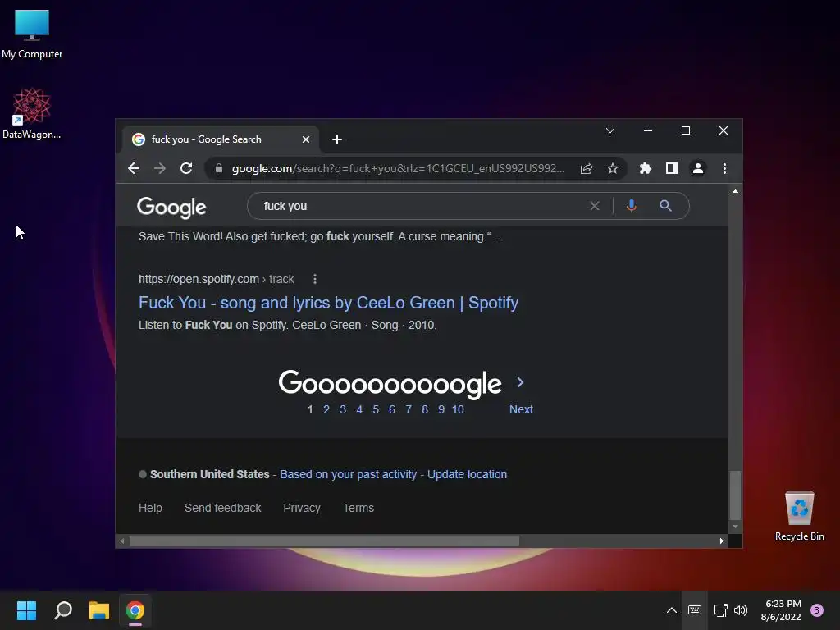Open the Terms footer link
Viewport: 840px width, 630px height.
[358, 508]
